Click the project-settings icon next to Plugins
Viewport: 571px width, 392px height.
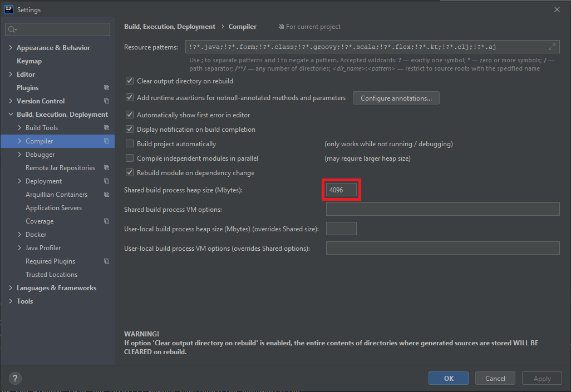[106, 87]
